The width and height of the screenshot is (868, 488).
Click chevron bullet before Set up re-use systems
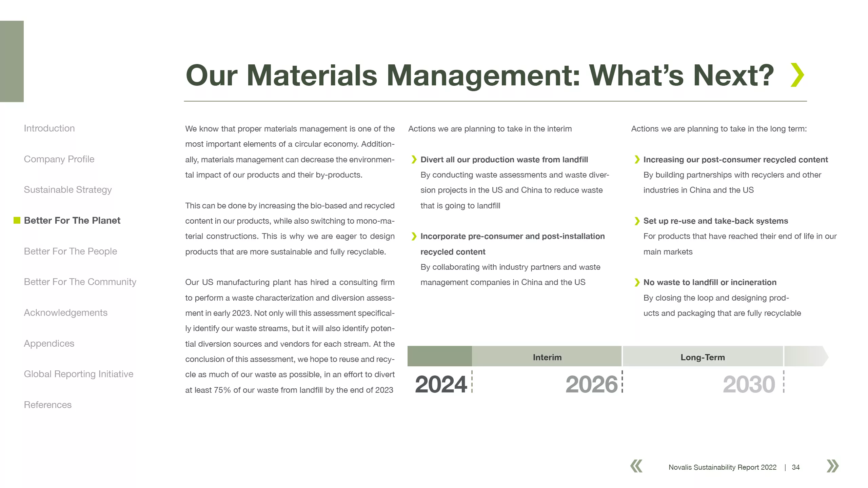[x=637, y=221]
